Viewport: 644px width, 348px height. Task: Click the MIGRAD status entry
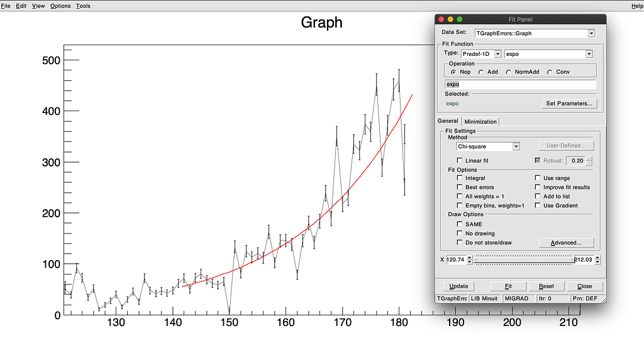point(519,299)
